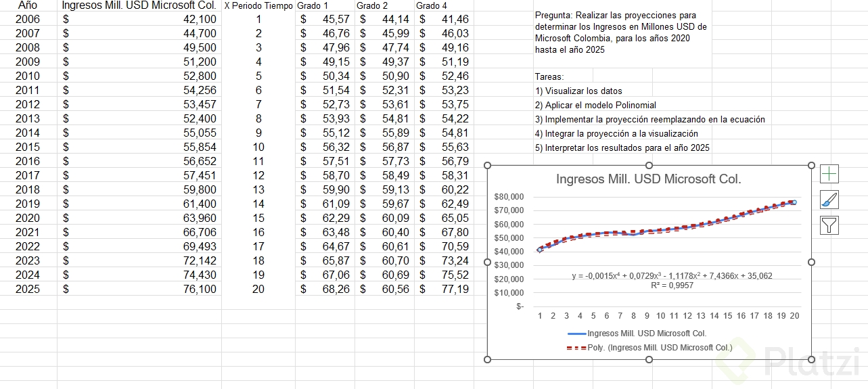Select income value 59,800 cell
Screen dimensions: 868x389
click(x=139, y=189)
